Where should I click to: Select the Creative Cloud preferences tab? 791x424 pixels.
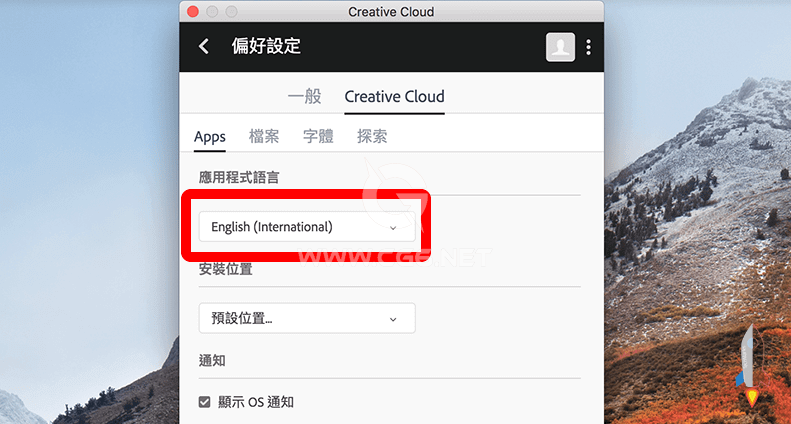(394, 96)
